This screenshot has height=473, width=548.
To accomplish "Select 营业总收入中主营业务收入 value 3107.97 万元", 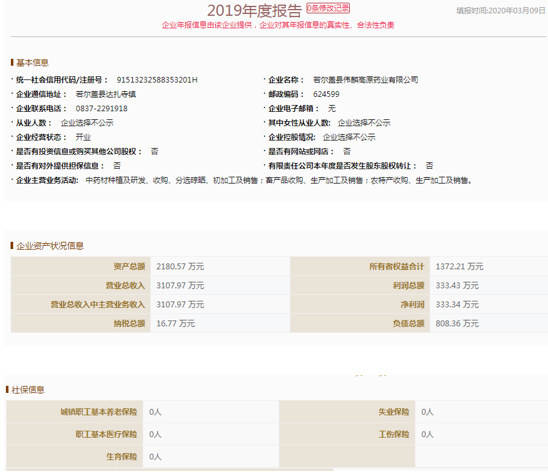I will coord(180,304).
